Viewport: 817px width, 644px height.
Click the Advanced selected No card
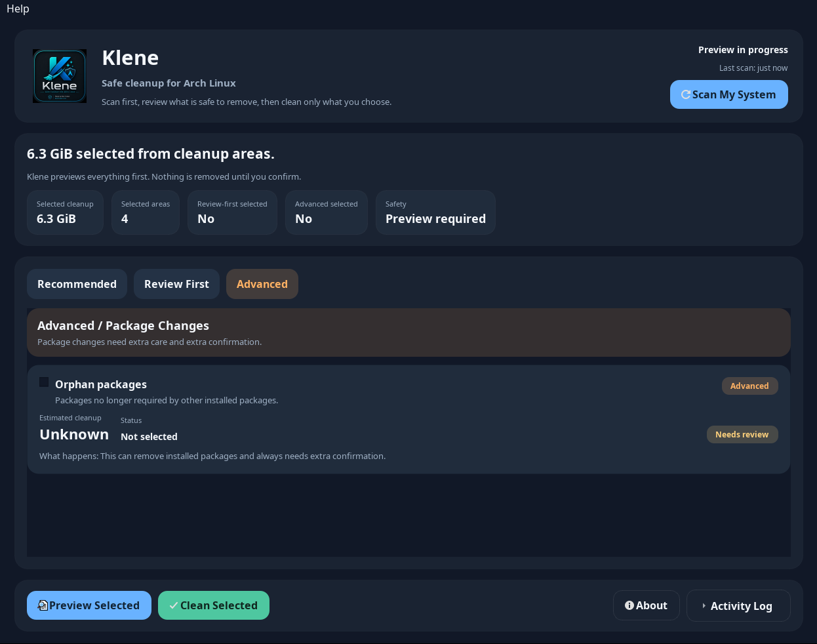point(327,212)
